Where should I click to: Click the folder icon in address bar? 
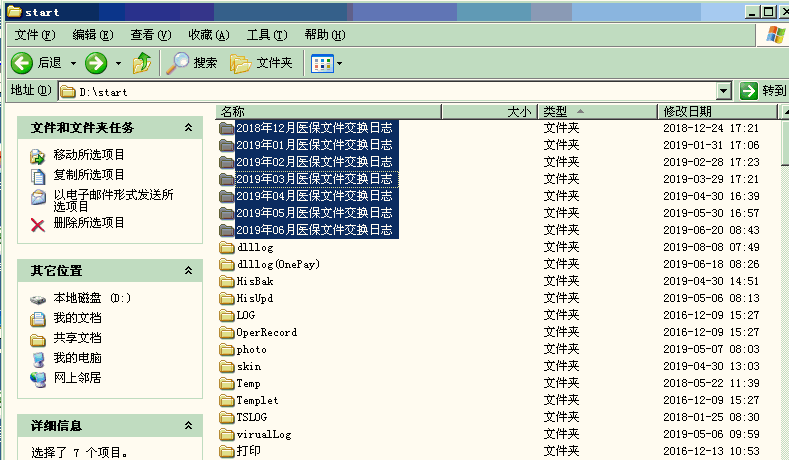coord(67,92)
